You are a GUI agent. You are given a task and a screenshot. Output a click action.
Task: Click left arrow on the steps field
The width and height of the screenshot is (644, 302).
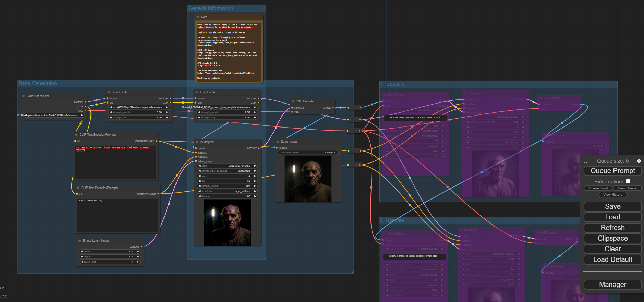(x=199, y=176)
